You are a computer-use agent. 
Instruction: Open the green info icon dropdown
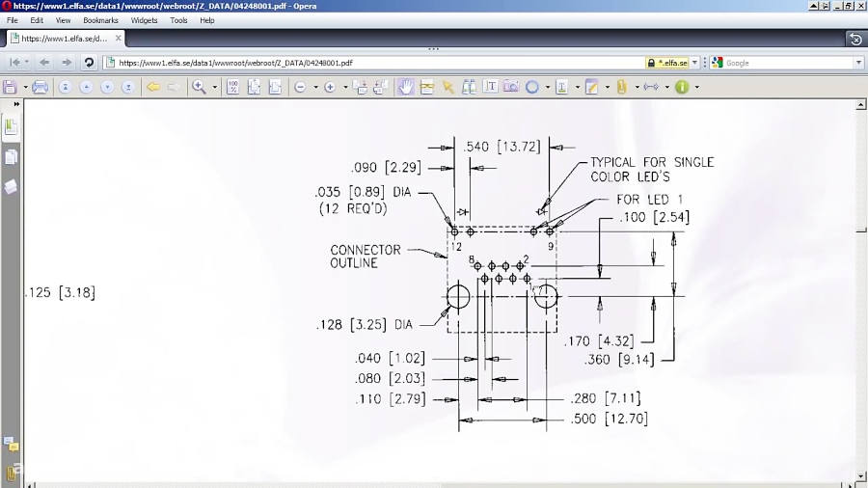tap(697, 88)
